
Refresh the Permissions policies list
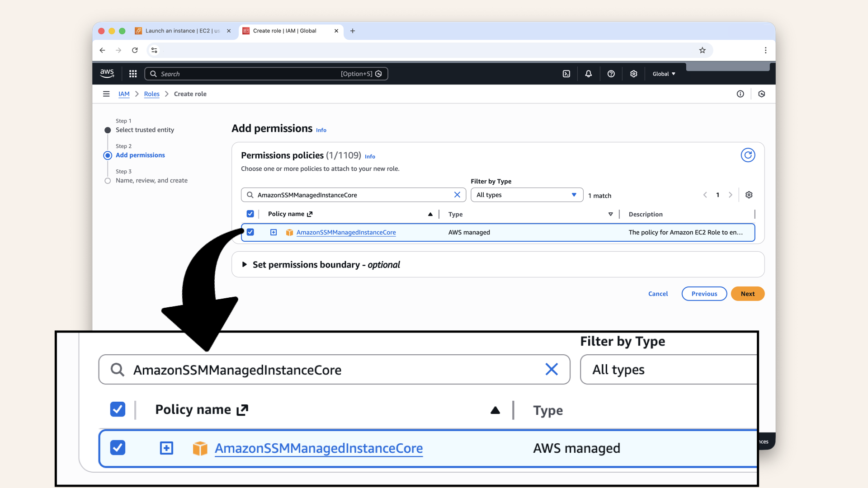tap(748, 155)
